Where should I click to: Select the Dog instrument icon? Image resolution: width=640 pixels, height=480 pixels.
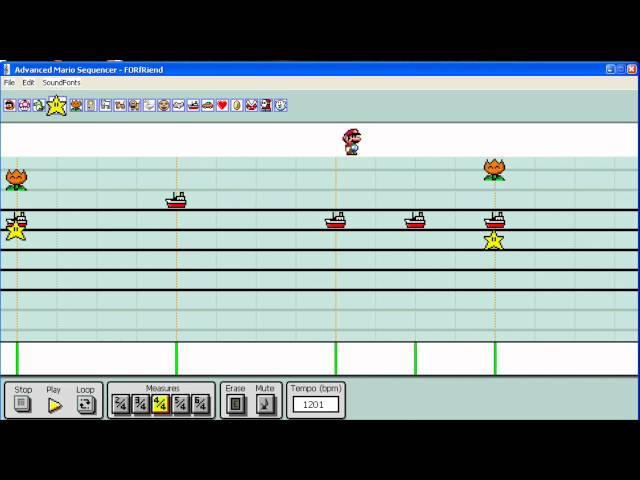pos(105,105)
